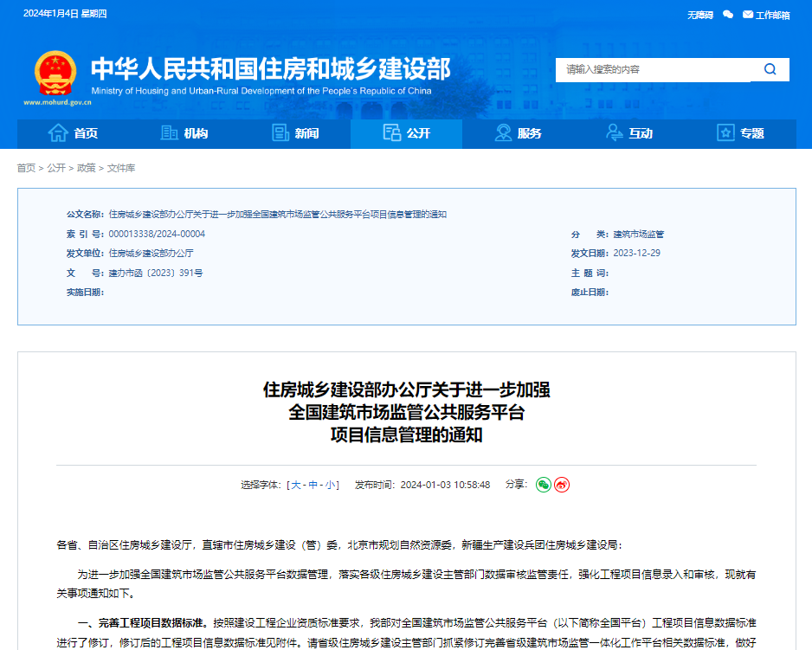The image size is (812, 650).
Task: Focus the 请输入搜索的内容 search field
Action: coord(653,69)
